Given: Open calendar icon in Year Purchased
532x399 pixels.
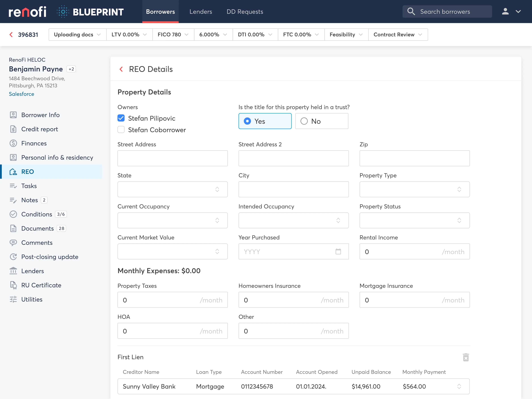Looking at the screenshot, I should [x=338, y=252].
